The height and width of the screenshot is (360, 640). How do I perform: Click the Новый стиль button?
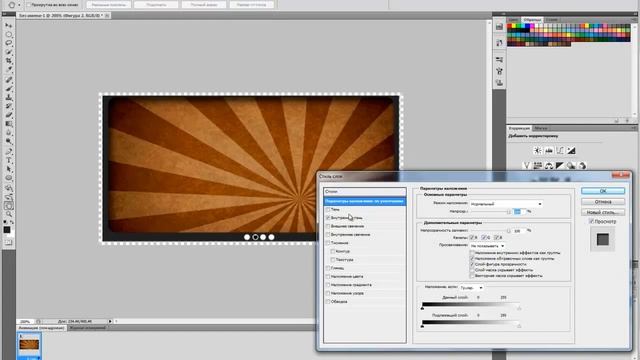click(x=603, y=212)
